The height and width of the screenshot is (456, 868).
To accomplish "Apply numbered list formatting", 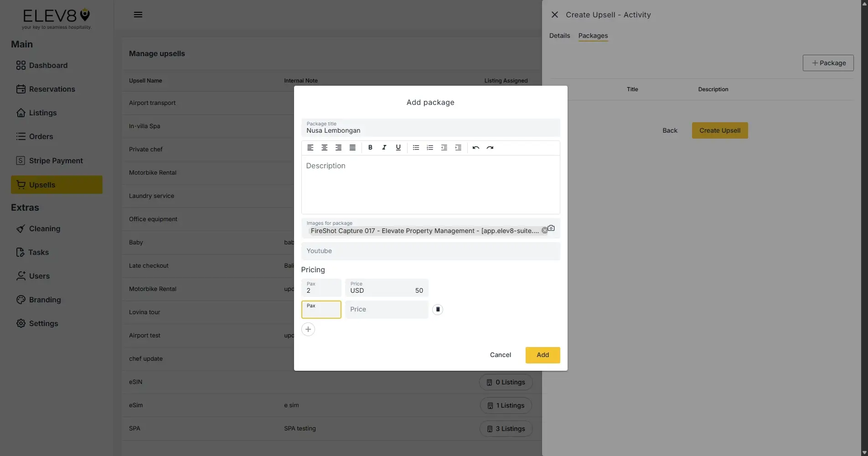I will [429, 147].
